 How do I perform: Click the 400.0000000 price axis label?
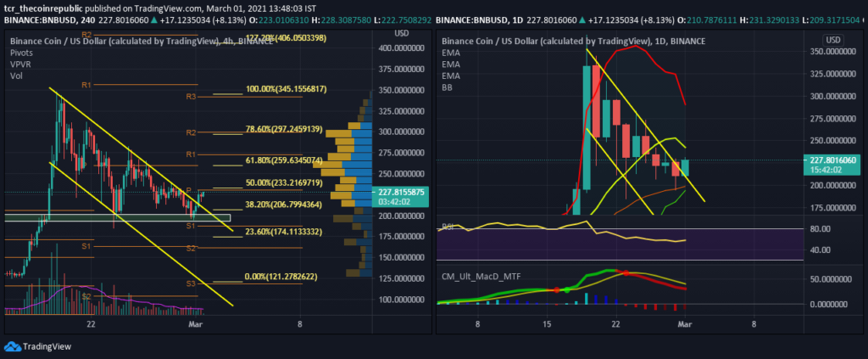[403, 48]
